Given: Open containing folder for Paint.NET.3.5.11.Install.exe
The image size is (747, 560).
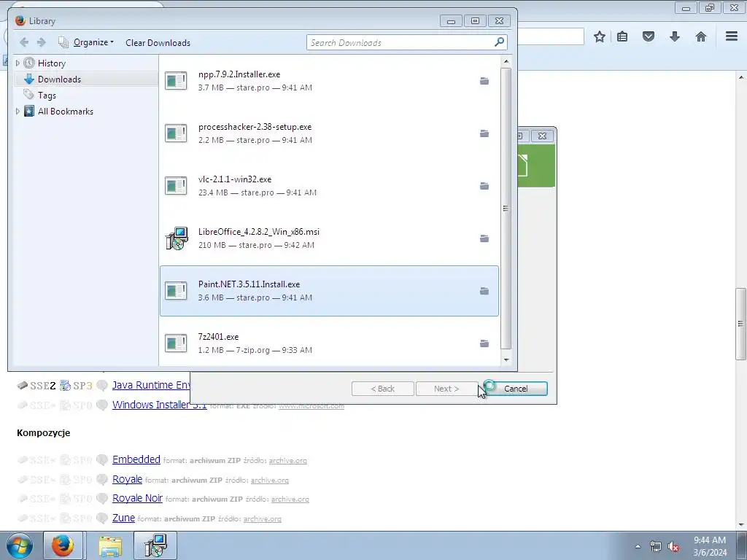Looking at the screenshot, I should pos(484,291).
